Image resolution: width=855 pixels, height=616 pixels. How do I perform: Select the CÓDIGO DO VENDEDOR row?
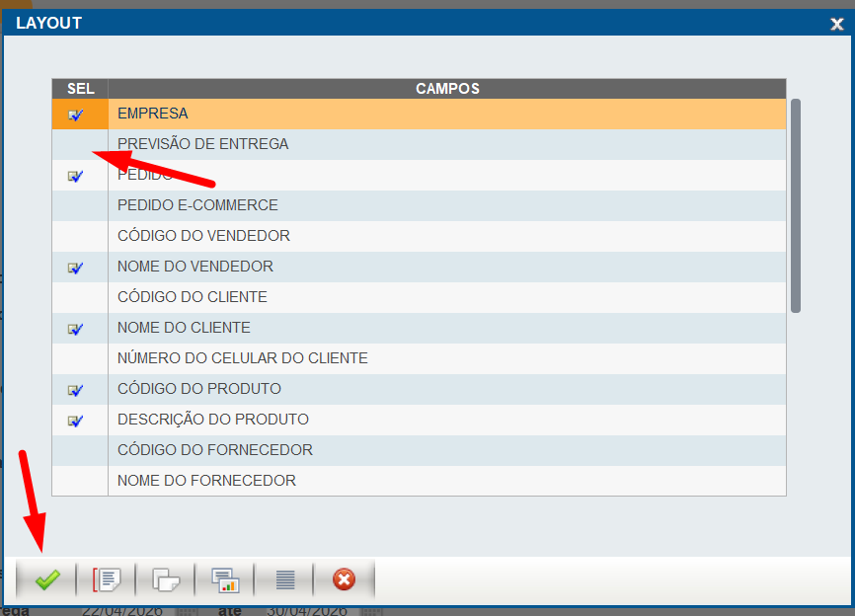coord(203,236)
